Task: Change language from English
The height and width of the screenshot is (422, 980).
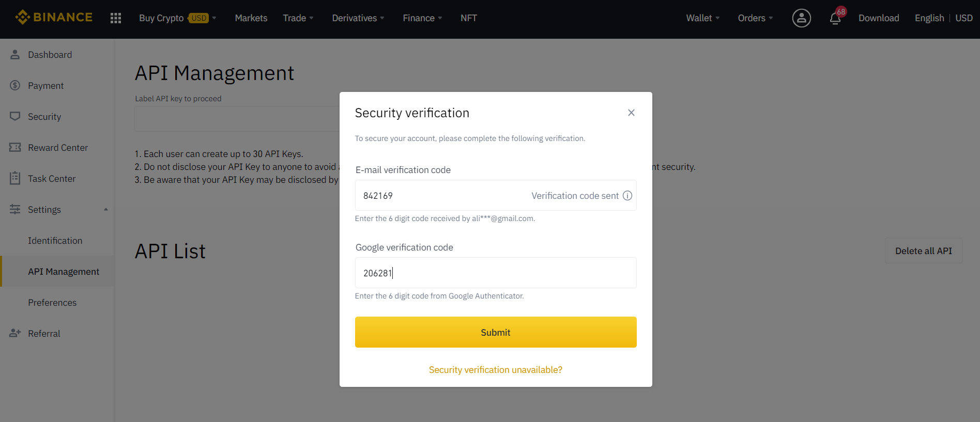Action: (929, 18)
